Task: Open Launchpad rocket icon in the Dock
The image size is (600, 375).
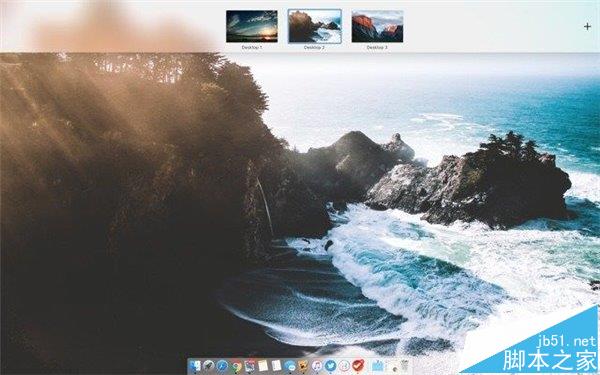Action: click(209, 366)
